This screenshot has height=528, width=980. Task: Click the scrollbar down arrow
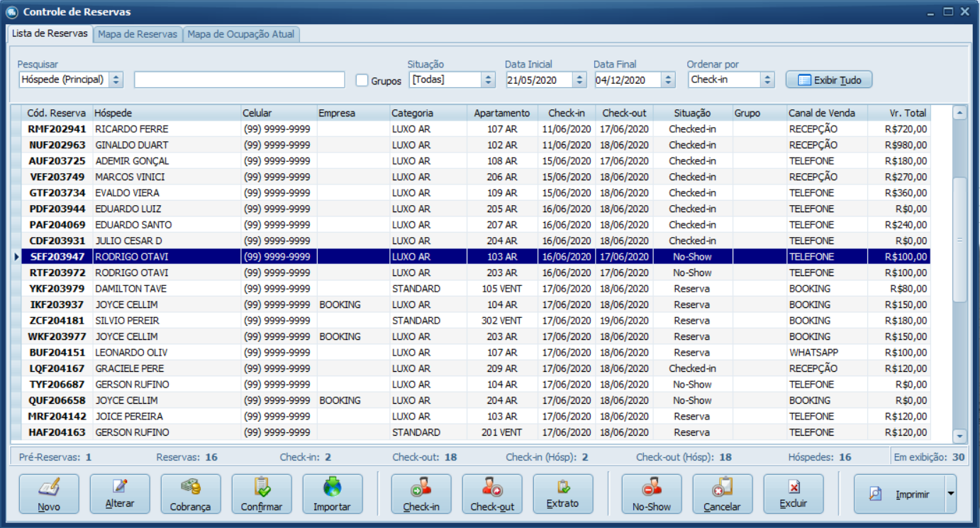(x=959, y=436)
